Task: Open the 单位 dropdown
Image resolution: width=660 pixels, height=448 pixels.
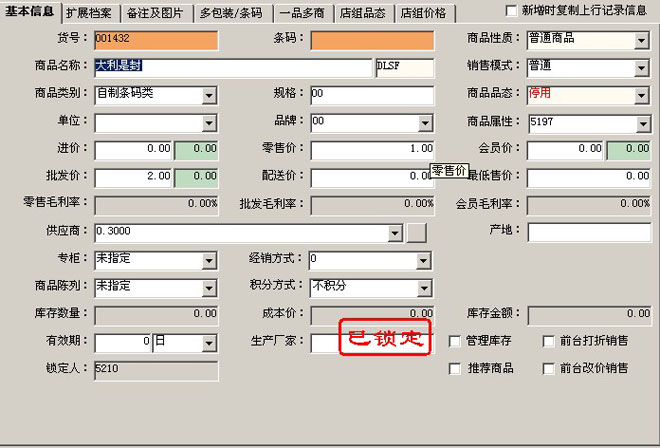Action: point(209,123)
